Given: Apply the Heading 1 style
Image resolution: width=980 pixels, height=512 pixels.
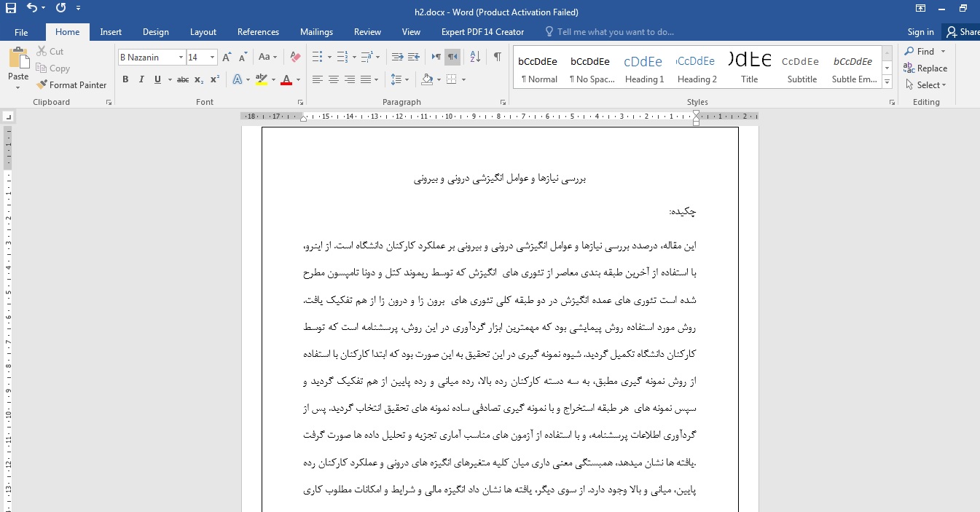Looking at the screenshot, I should click(644, 68).
